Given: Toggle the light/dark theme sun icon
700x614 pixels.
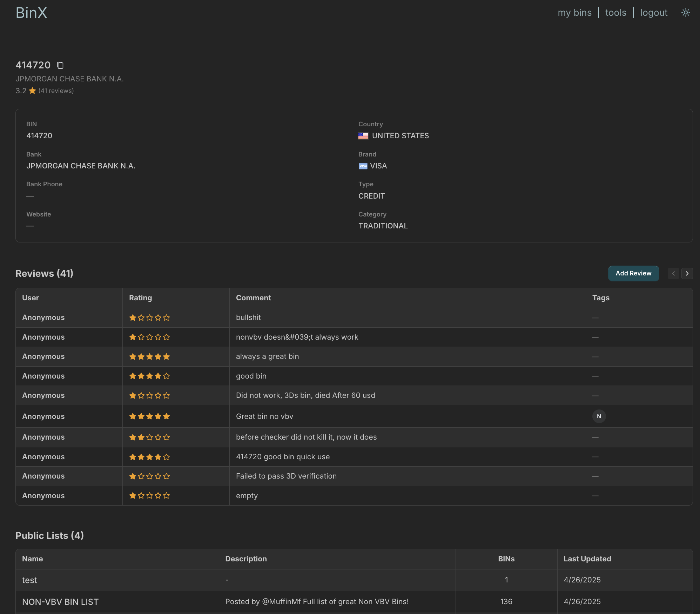Looking at the screenshot, I should 686,13.
